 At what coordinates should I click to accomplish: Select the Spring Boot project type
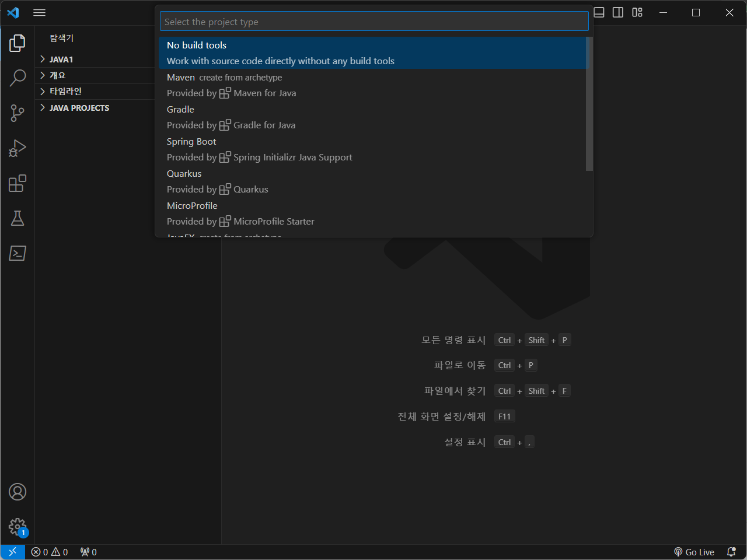[373, 149]
